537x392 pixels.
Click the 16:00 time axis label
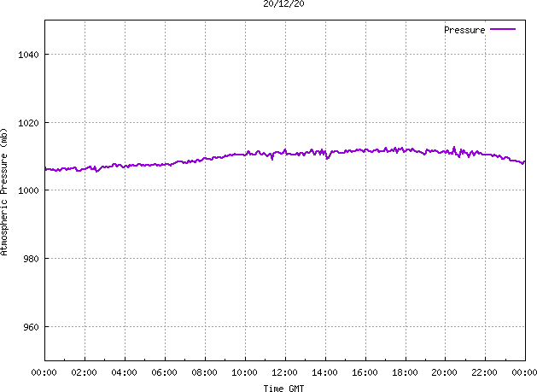click(365, 372)
